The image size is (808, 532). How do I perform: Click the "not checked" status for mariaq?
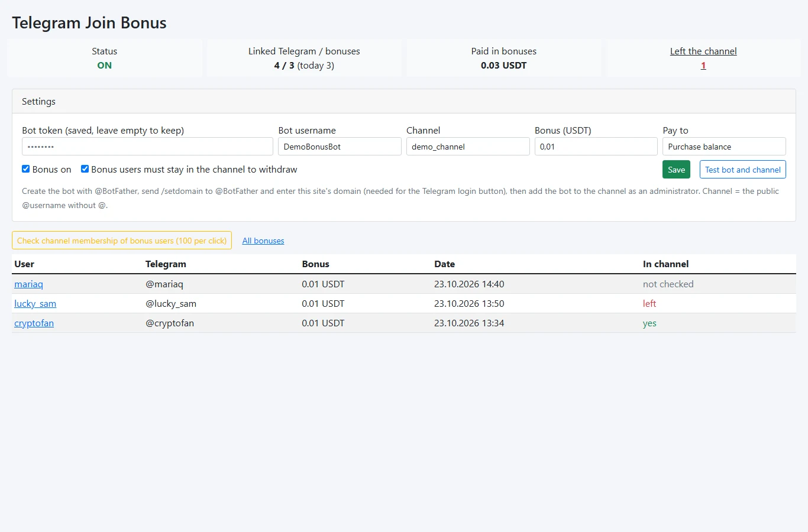tap(668, 284)
